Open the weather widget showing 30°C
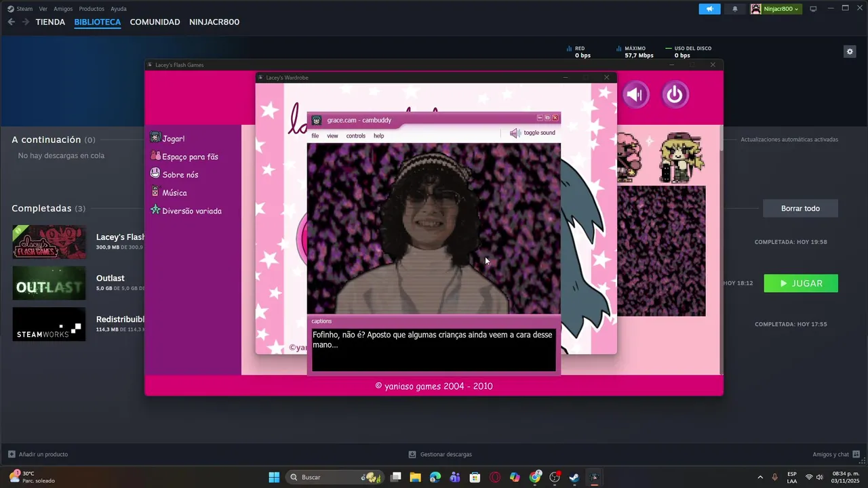 coord(33,477)
